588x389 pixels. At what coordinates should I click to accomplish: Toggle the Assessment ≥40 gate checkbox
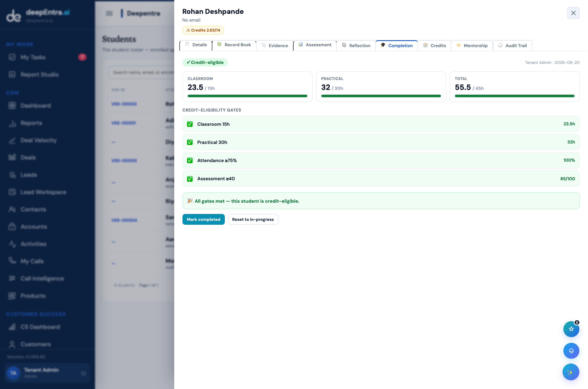pos(190,179)
